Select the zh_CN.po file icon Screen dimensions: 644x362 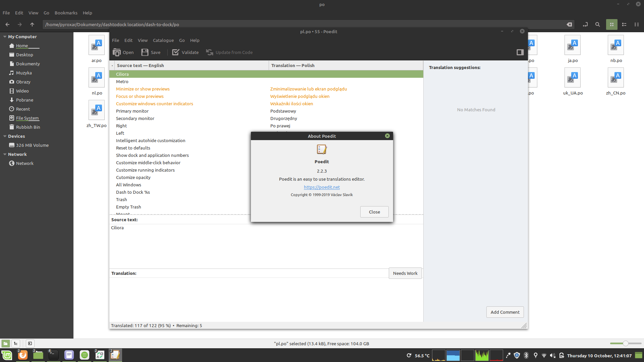click(x=616, y=78)
